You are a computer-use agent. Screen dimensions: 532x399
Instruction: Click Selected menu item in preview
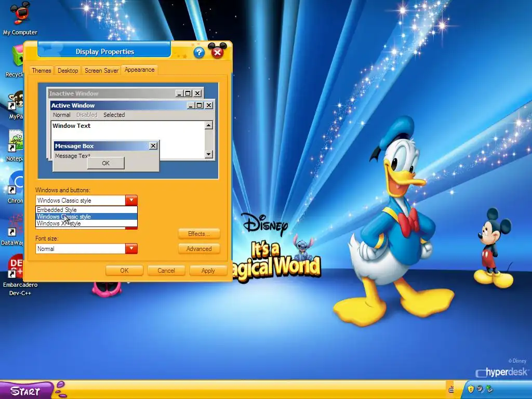point(114,115)
